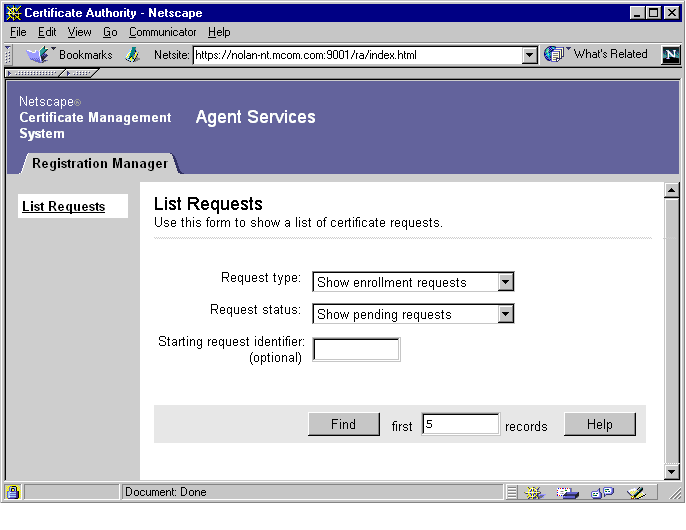The height and width of the screenshot is (530, 686).
Task: Click the 'Document: Done' status text
Action: pos(165,492)
